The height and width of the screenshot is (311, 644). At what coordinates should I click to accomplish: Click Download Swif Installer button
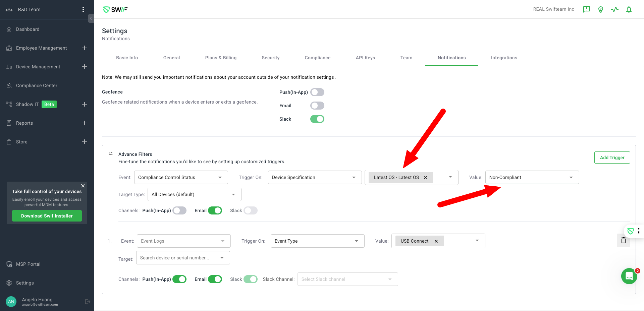click(47, 216)
